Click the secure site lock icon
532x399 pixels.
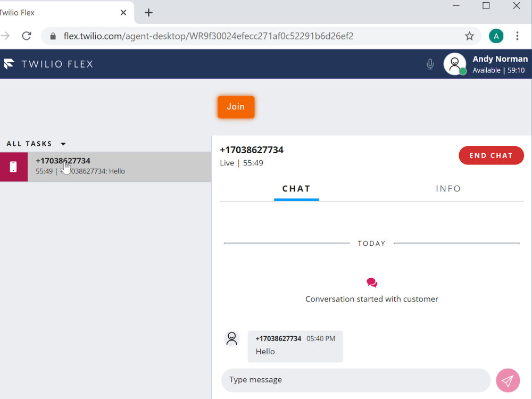53,36
